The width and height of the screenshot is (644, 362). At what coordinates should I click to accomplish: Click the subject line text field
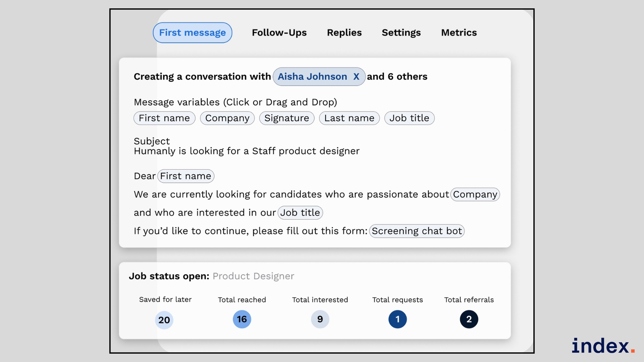click(247, 151)
